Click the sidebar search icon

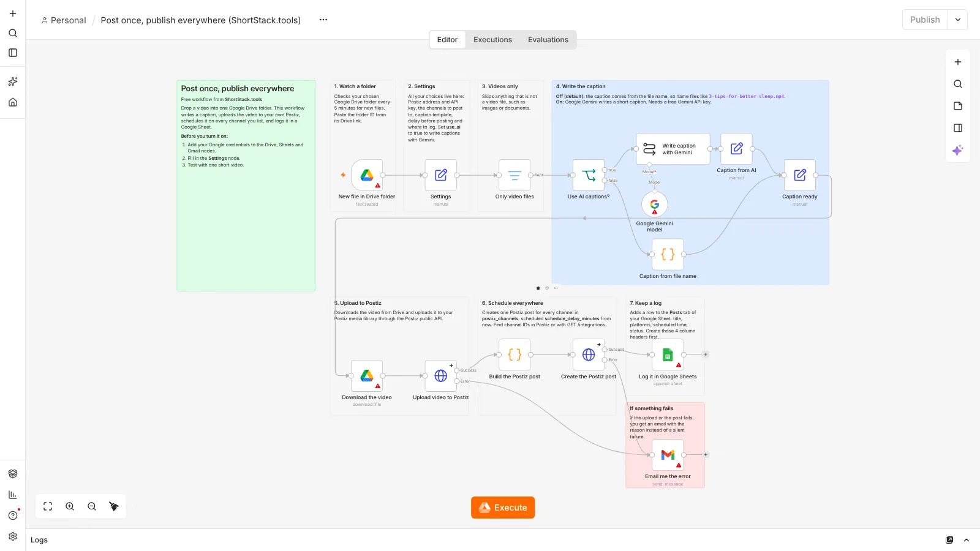(13, 33)
